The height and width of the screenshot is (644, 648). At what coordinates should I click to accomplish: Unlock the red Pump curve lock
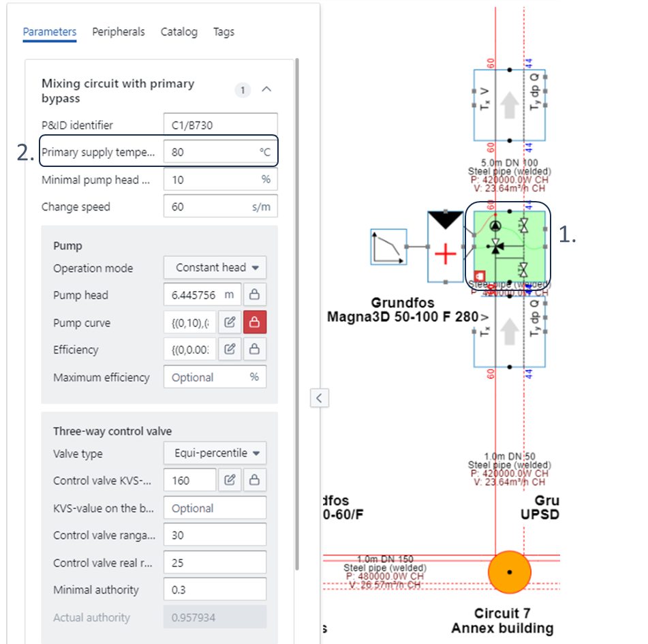coord(255,323)
